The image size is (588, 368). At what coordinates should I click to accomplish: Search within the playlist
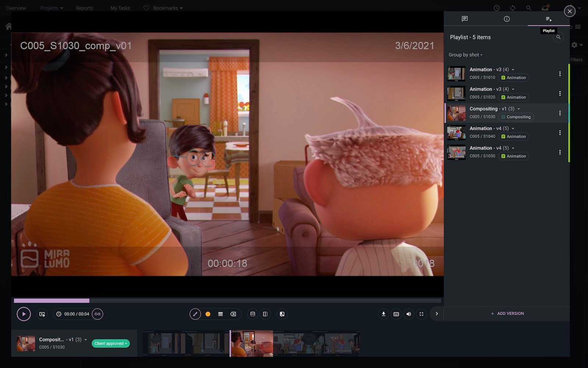[x=558, y=37]
